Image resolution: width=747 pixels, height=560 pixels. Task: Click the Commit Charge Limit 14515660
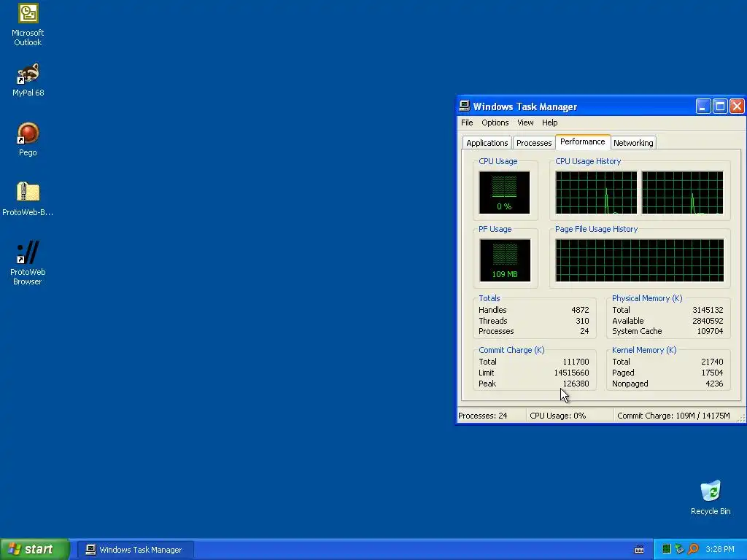(x=571, y=373)
